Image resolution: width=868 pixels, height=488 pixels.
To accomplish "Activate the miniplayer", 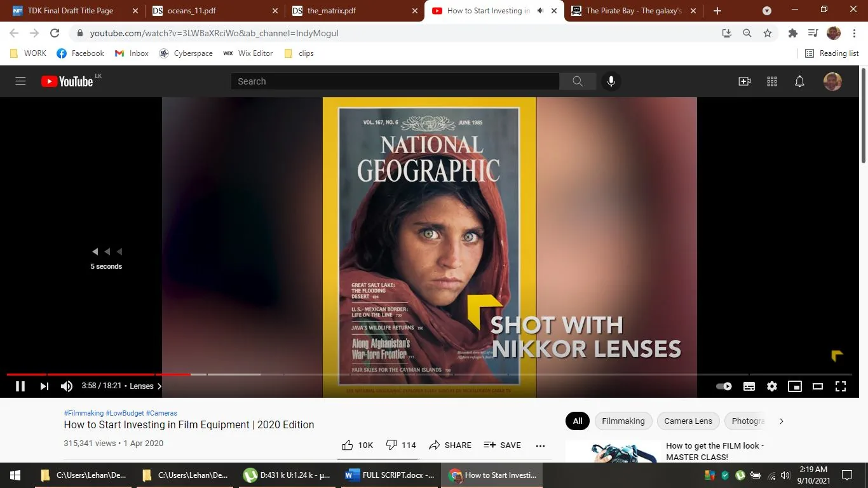I will click(795, 386).
